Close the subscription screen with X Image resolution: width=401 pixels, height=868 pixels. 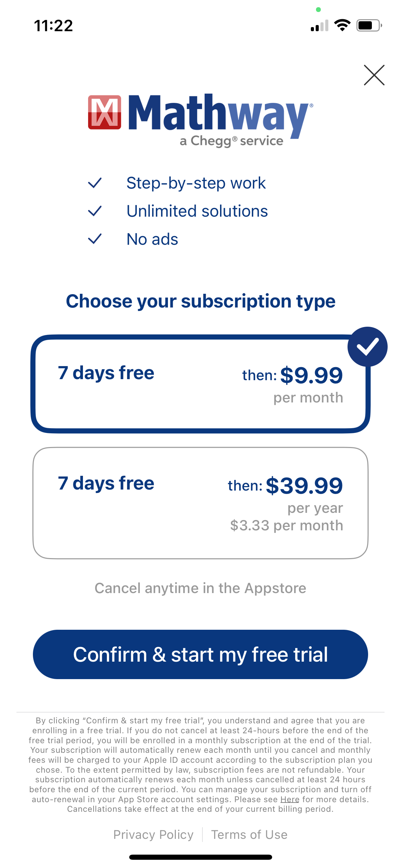coord(374,75)
